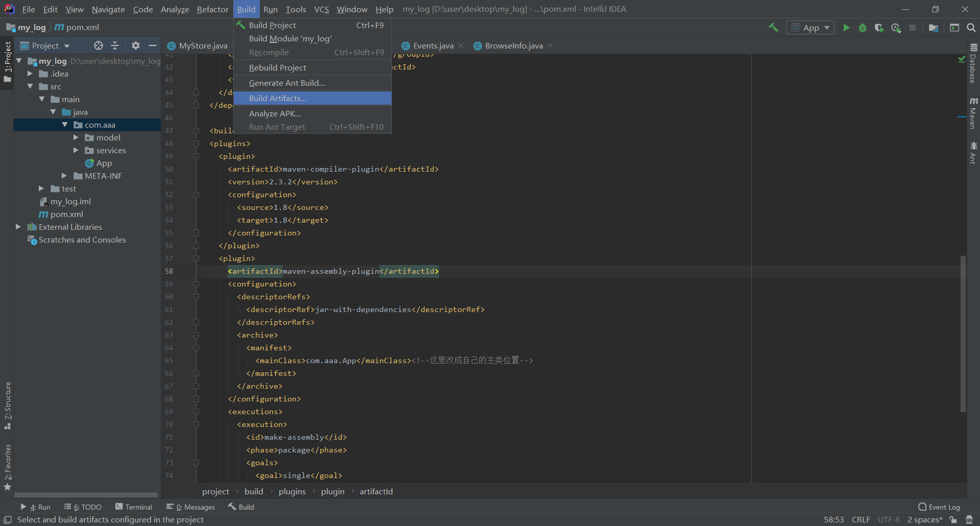Expand the test folder
The height and width of the screenshot is (526, 980).
[x=41, y=188]
